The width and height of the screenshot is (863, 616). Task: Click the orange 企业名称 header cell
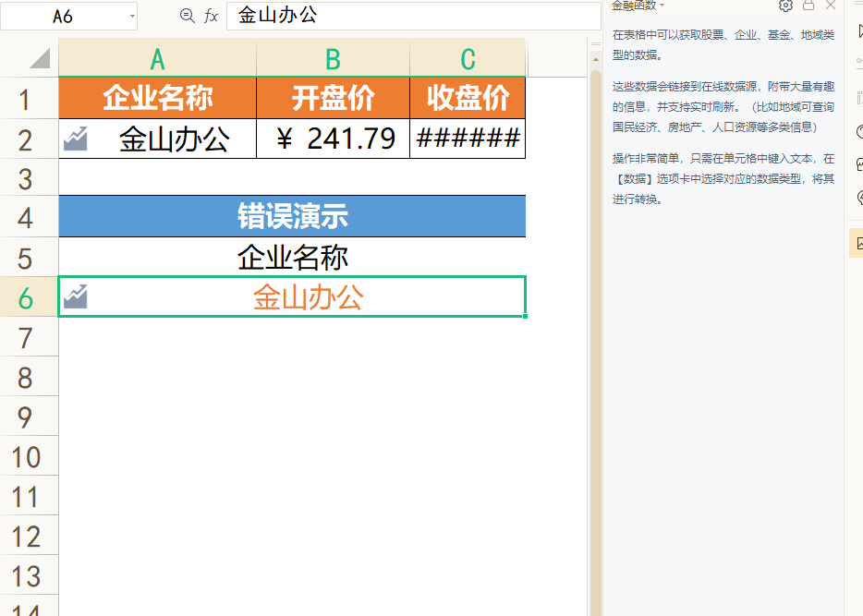point(157,98)
